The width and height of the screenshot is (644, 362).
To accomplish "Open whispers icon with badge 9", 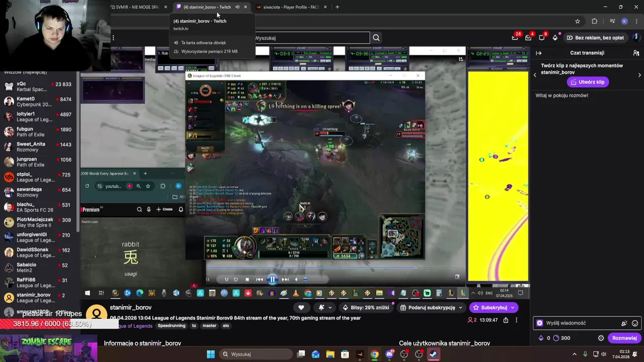I will (542, 38).
